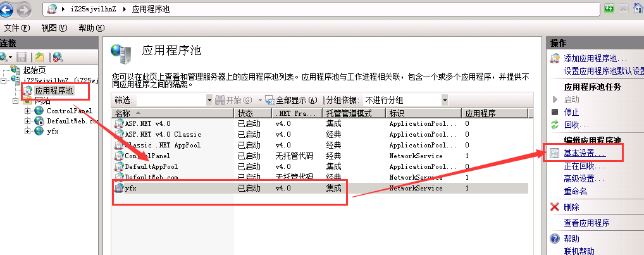Image resolution: width=644 pixels, height=255 pixels.
Task: Click 设置应用程序池默认设置 link
Action: pyautogui.click(x=604, y=71)
